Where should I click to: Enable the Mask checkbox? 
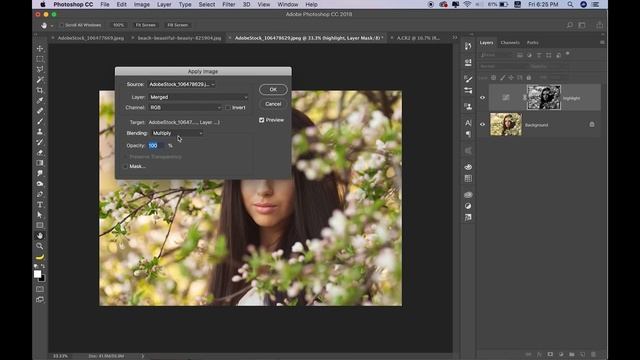[126, 167]
